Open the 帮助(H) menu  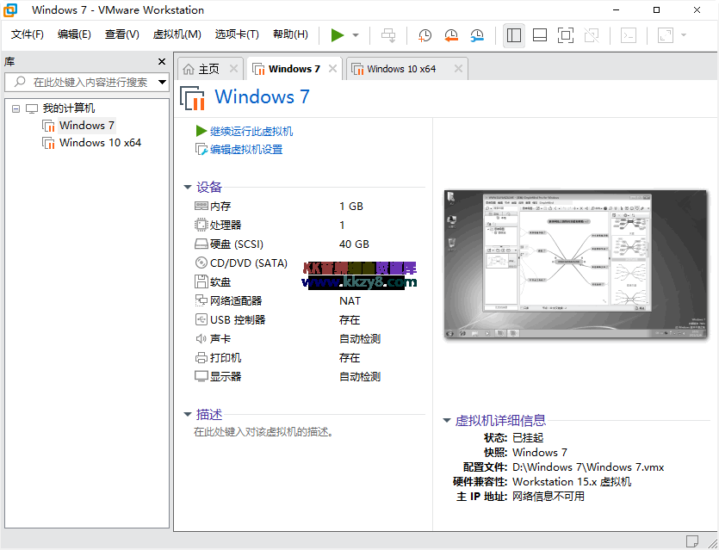[x=290, y=34]
